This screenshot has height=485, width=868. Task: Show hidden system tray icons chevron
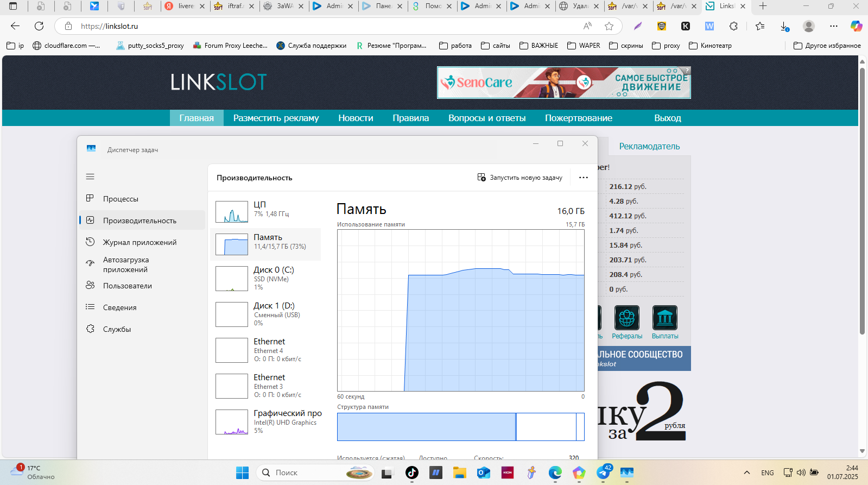pos(747,473)
